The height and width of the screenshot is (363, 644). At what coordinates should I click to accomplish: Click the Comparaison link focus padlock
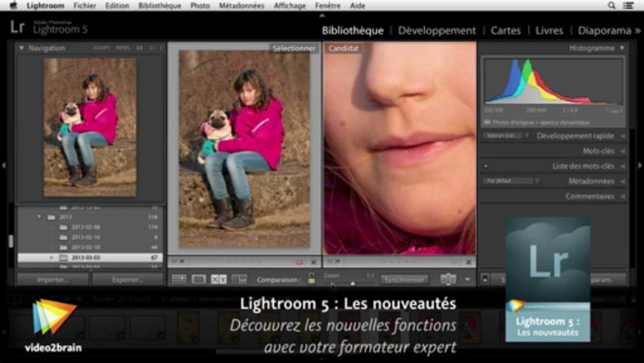[311, 278]
